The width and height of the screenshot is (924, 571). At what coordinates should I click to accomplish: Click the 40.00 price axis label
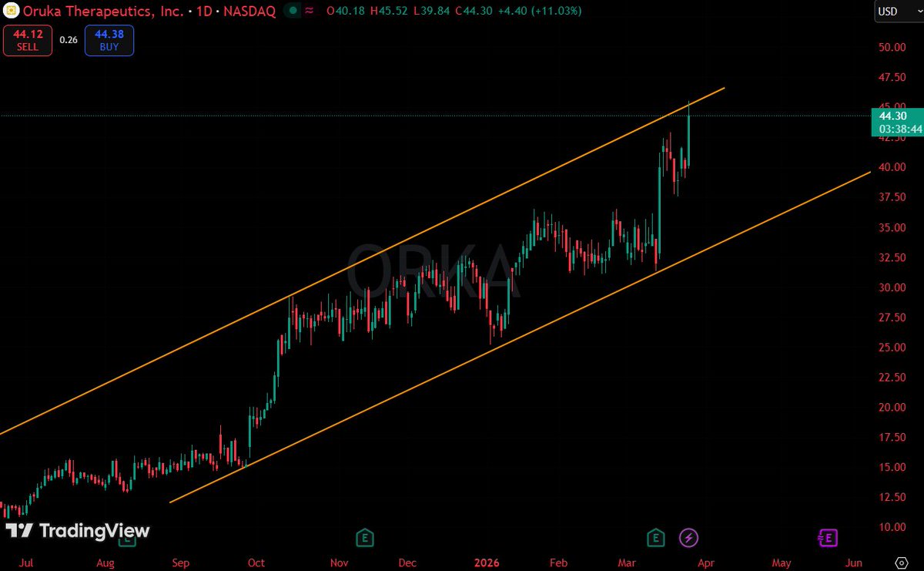891,167
